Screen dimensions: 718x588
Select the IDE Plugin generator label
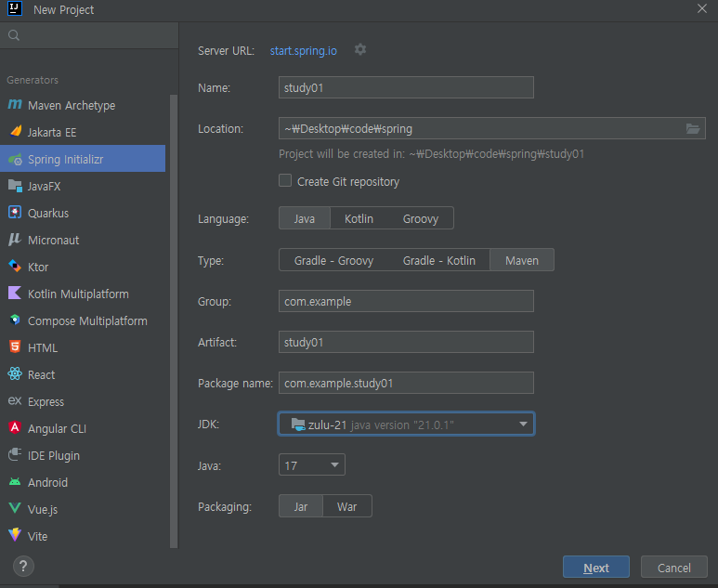[x=54, y=456]
